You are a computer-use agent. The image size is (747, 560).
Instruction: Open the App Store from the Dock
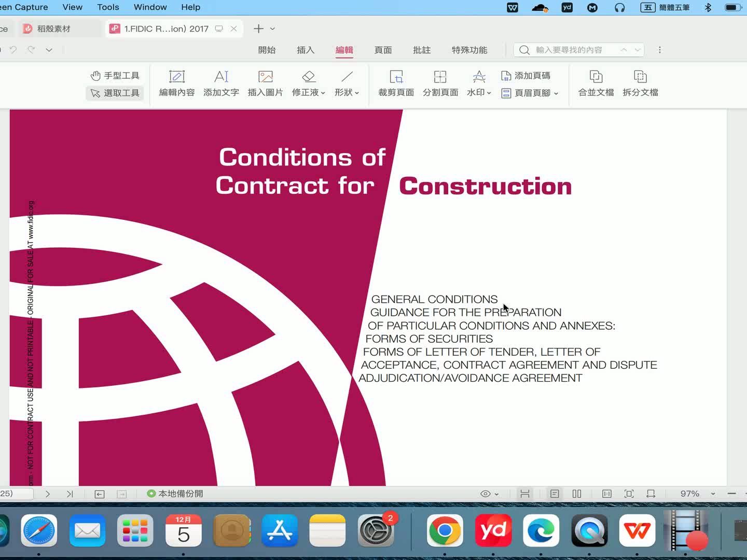pos(279,530)
